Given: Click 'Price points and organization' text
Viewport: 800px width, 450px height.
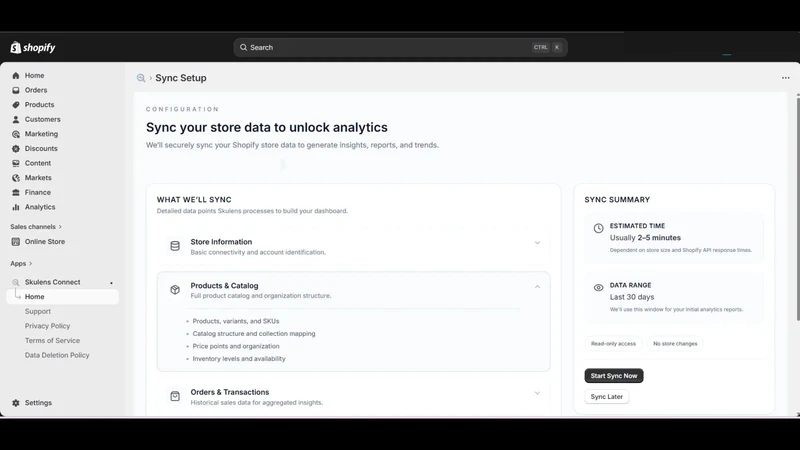Looking at the screenshot, I should click(236, 346).
